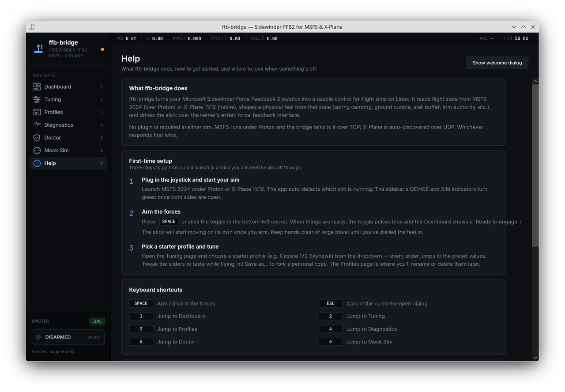Toggle the DISARMED master switch
Viewport: 565px width, 392px height.
pyautogui.click(x=68, y=337)
